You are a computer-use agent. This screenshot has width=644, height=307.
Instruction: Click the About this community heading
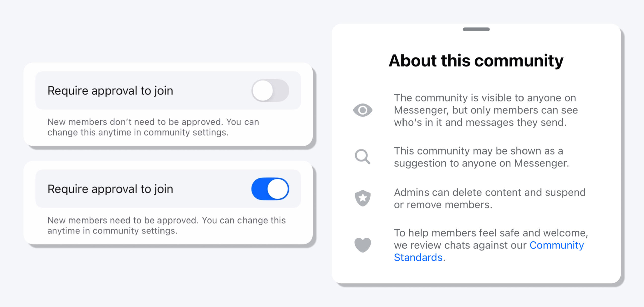[476, 61]
